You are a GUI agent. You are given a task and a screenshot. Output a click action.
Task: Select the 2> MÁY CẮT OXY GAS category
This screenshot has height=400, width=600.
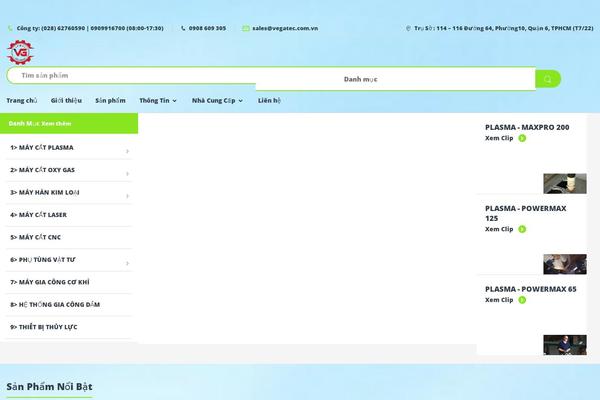(42, 170)
